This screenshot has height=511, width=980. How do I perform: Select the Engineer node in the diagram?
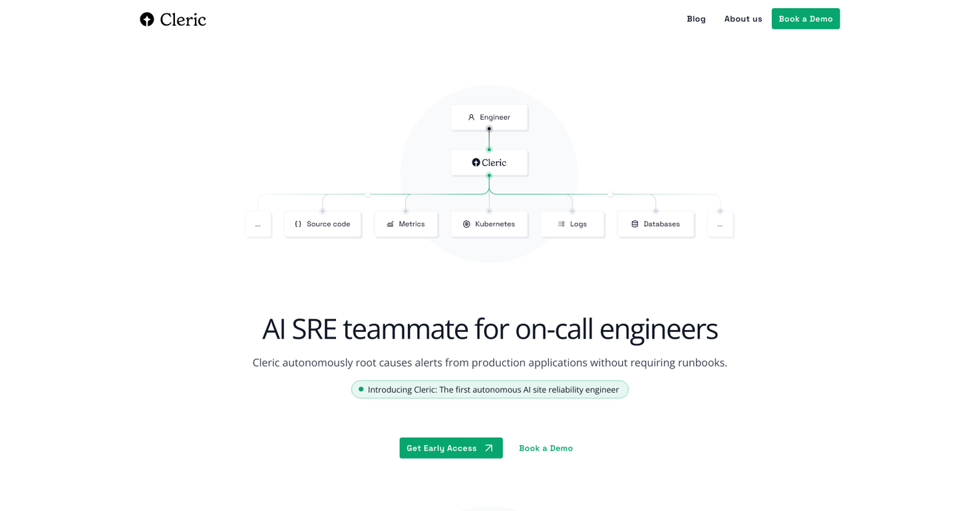[489, 117]
